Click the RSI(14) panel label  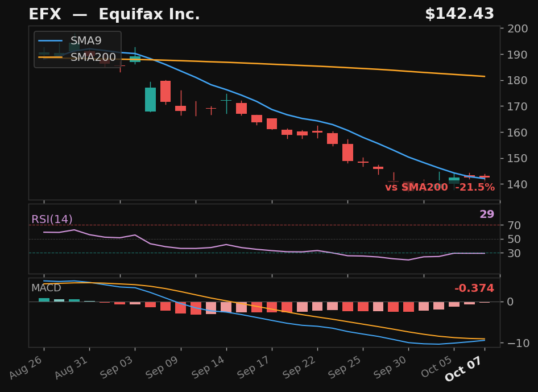[52, 219]
